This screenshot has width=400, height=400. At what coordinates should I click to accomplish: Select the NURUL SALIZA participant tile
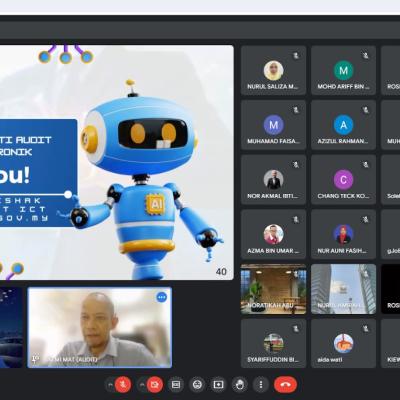tap(273, 71)
